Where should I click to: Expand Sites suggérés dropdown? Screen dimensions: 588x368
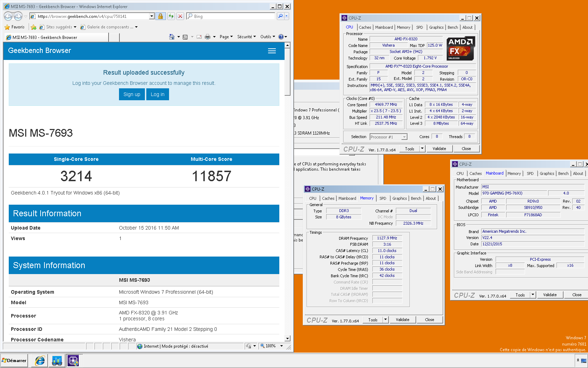(x=75, y=27)
